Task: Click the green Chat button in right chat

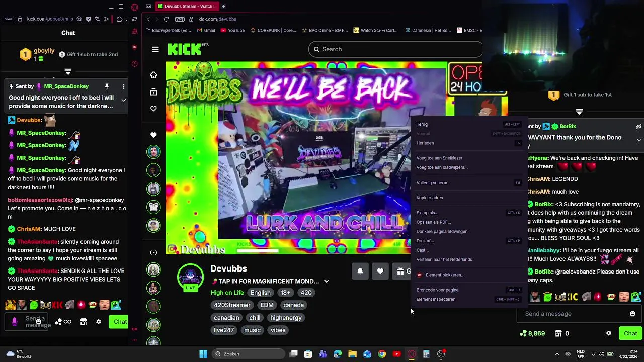Action: [x=630, y=333]
